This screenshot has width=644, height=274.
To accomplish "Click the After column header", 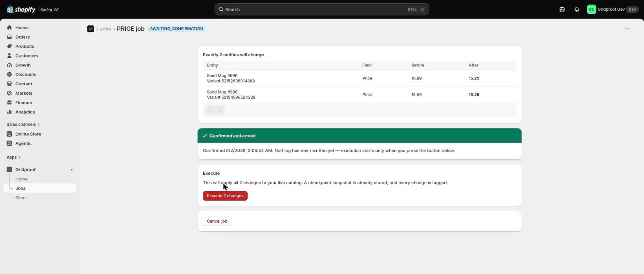I will [474, 65].
